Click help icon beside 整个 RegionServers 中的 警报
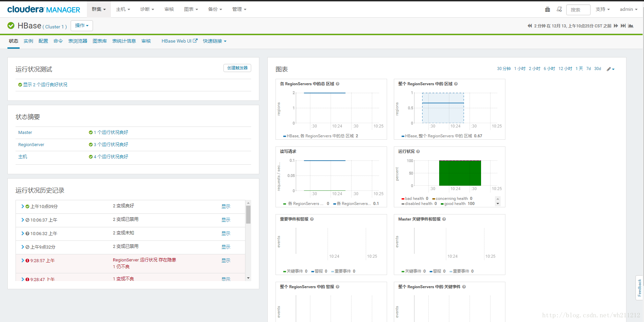This screenshot has height=322, width=644. click(x=337, y=287)
